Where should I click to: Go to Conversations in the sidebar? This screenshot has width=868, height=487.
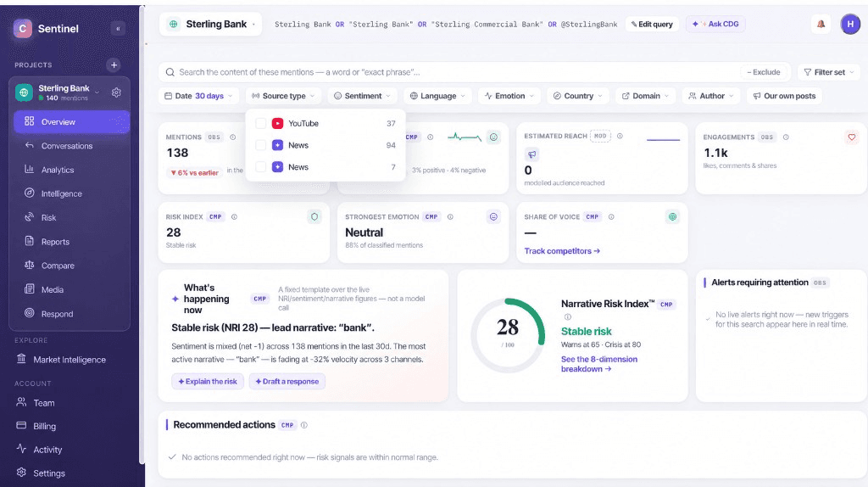(x=72, y=146)
